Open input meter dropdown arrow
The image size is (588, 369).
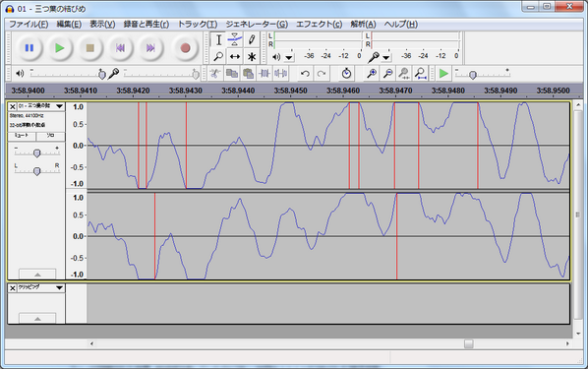pos(386,57)
